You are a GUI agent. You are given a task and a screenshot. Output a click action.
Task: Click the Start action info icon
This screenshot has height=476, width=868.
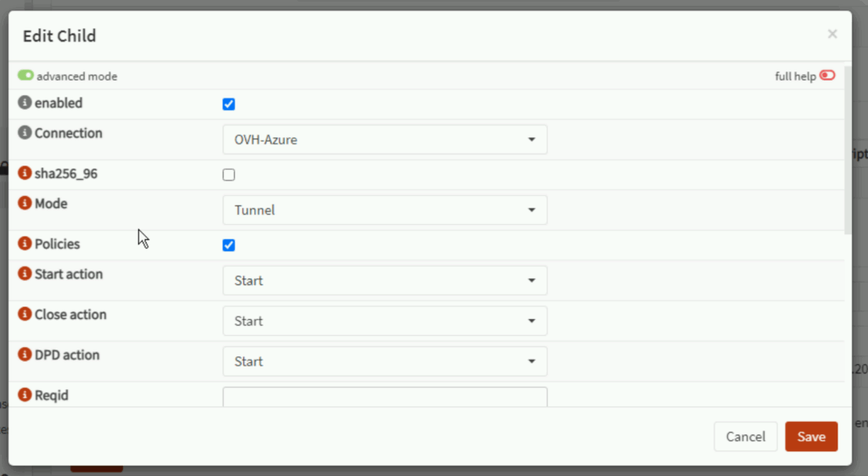25,275
